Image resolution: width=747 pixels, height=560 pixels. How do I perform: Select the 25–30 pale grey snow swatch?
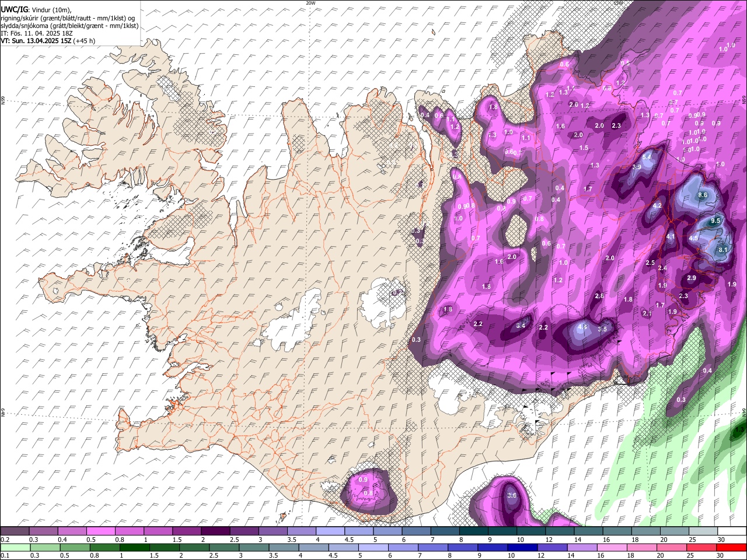pyautogui.click(x=703, y=531)
